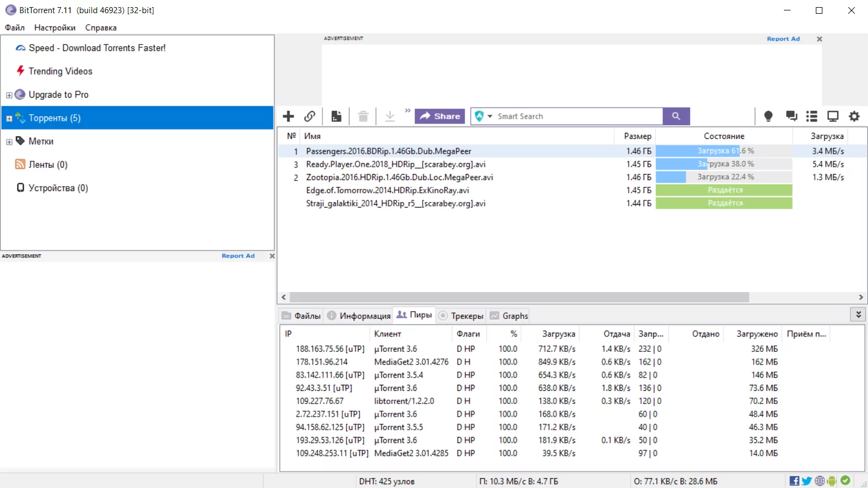Switch to the Файлы tab
The image size is (868, 488).
pyautogui.click(x=301, y=316)
